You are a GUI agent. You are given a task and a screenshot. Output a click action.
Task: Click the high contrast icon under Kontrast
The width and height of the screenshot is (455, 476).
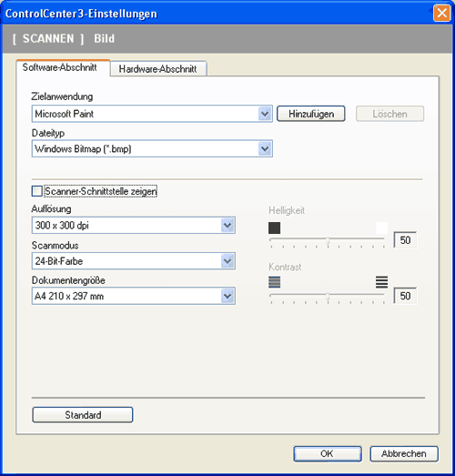click(381, 282)
